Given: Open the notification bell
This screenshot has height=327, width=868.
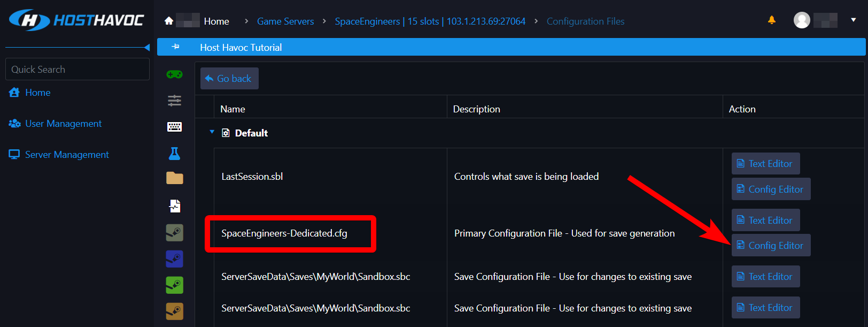Looking at the screenshot, I should click(771, 20).
